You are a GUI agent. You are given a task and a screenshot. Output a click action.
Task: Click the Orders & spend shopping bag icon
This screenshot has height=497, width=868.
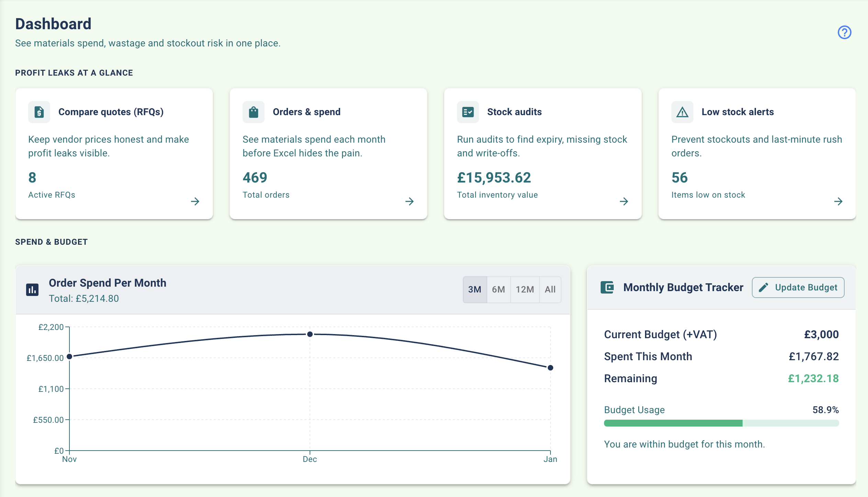click(253, 112)
